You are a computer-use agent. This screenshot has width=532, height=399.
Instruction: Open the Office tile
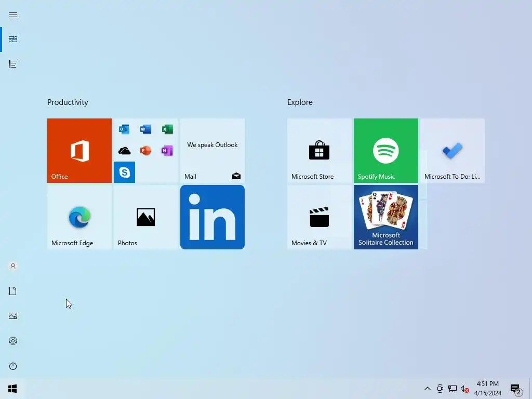(79, 150)
